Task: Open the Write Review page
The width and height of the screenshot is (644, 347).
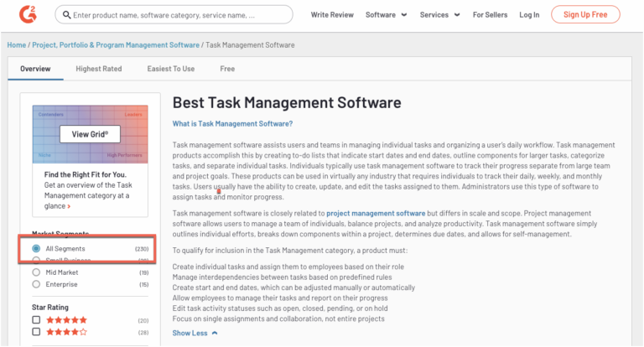Action: 332,15
